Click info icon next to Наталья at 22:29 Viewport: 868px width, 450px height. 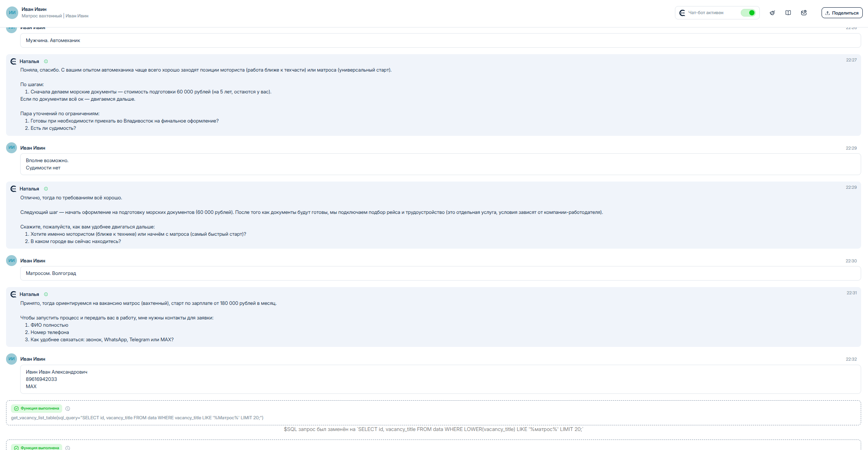tap(46, 189)
